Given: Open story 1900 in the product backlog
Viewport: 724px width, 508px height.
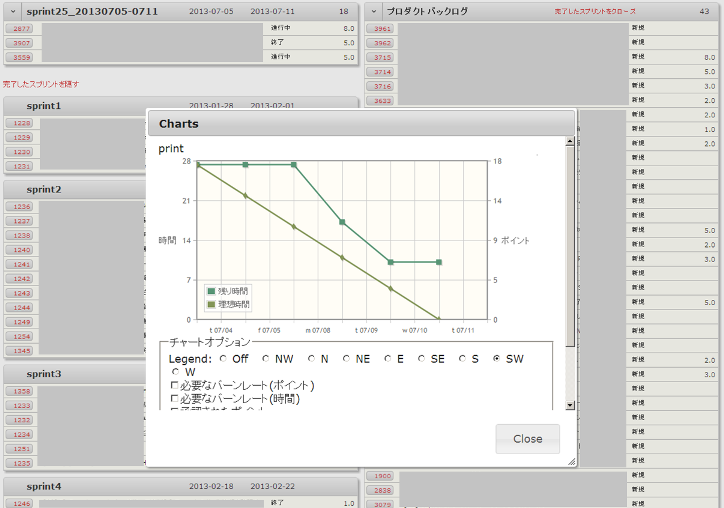Looking at the screenshot, I should click(x=382, y=476).
